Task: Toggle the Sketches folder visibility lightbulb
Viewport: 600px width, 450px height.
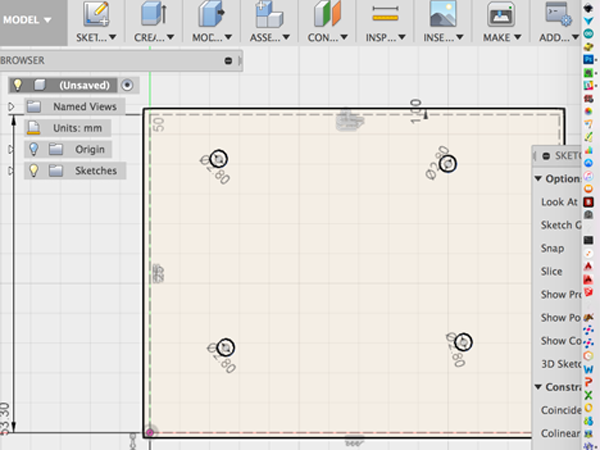Action: click(34, 171)
